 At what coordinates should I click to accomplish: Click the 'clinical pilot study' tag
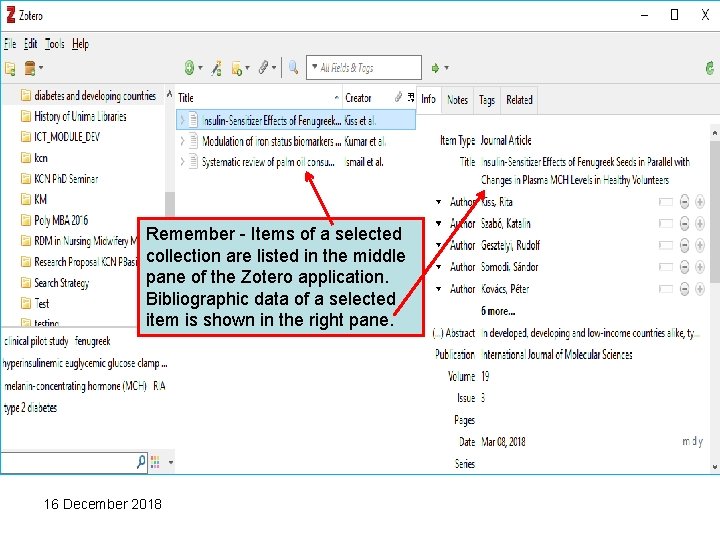click(36, 341)
